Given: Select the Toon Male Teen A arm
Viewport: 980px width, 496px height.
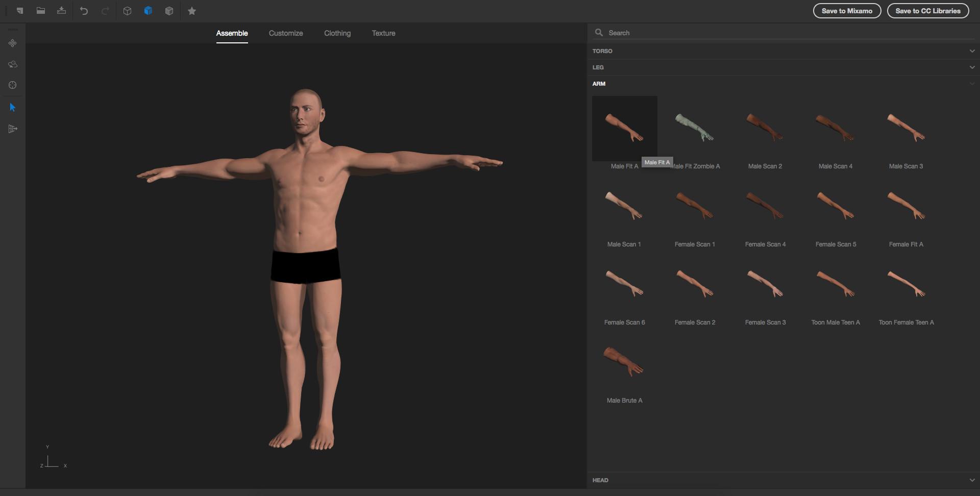Looking at the screenshot, I should coord(836,285).
